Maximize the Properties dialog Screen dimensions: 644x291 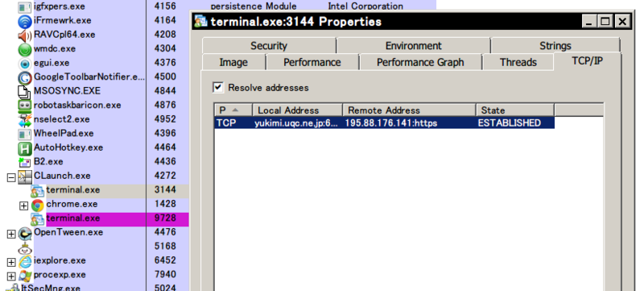(605, 22)
